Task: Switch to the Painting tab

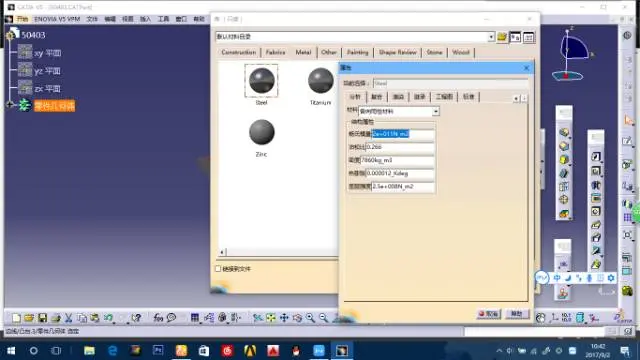Action: [x=358, y=52]
